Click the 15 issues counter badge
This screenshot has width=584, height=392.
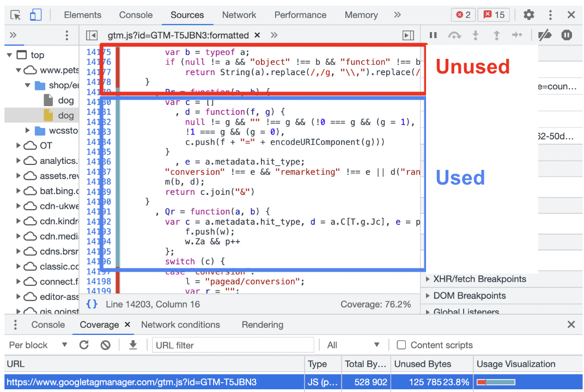(494, 15)
